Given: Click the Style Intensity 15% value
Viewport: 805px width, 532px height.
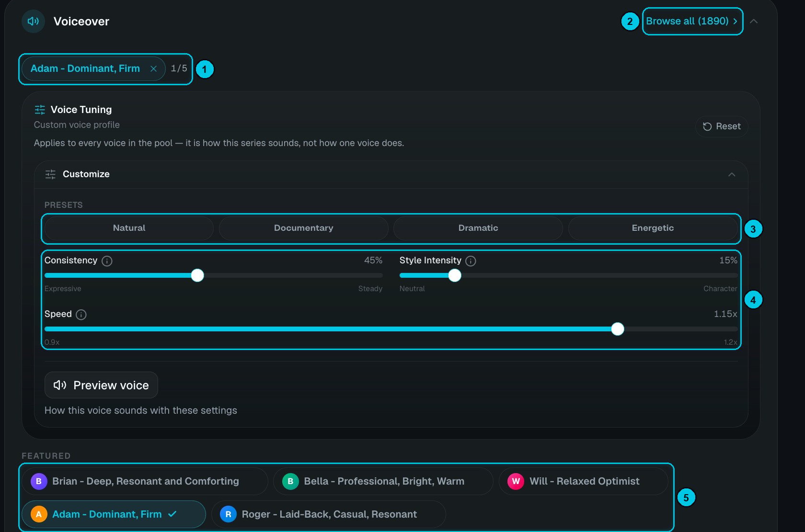Looking at the screenshot, I should (x=728, y=260).
